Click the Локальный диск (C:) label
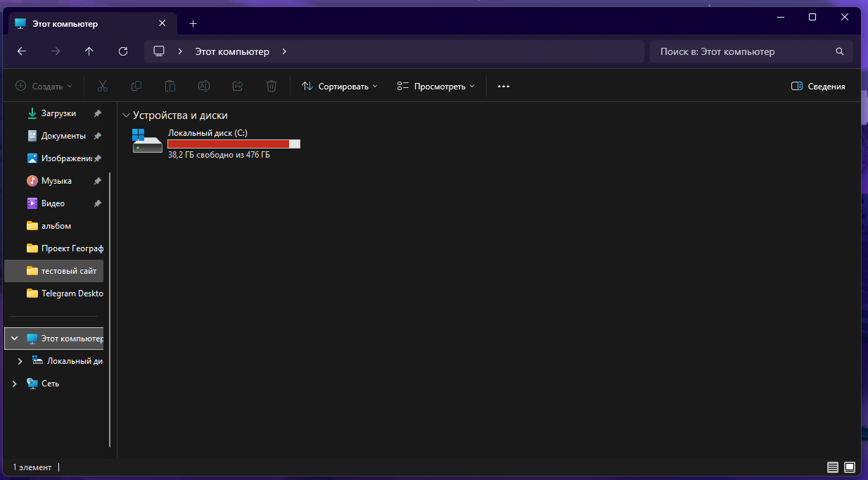 tap(208, 133)
